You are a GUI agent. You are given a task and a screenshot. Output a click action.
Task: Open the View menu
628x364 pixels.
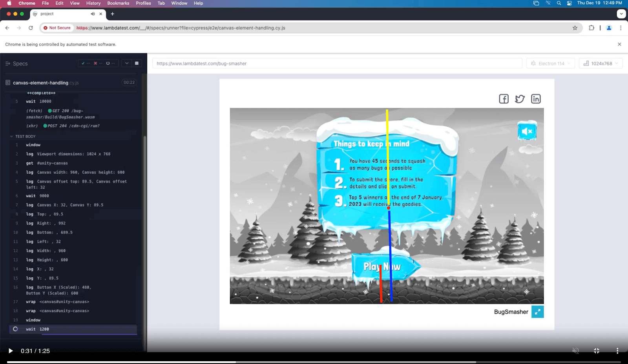pos(75,3)
